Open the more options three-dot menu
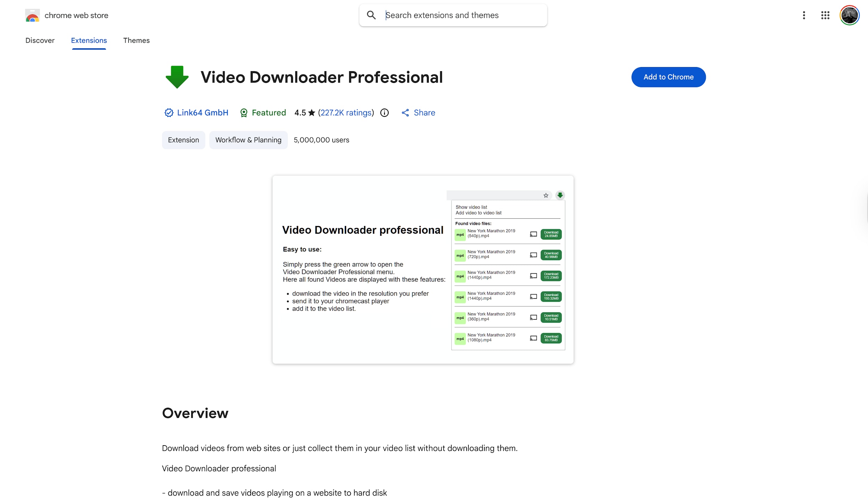This screenshot has height=499, width=868. pos(803,15)
